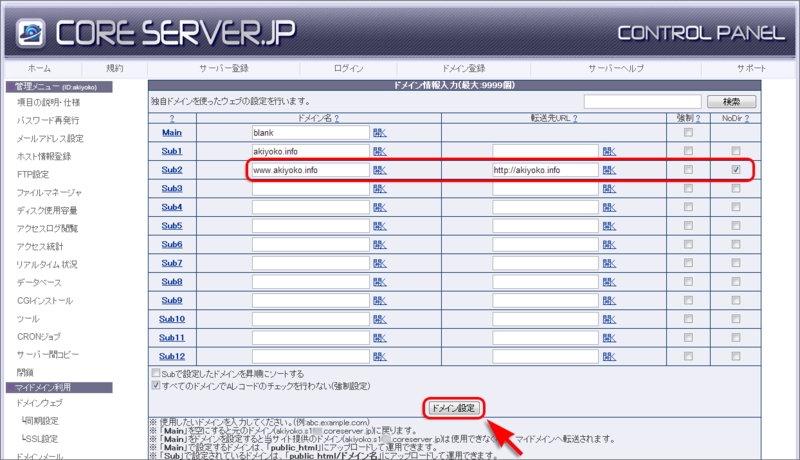Go to サーバー登録 in top navigation
The height and width of the screenshot is (460, 800).
tap(223, 68)
